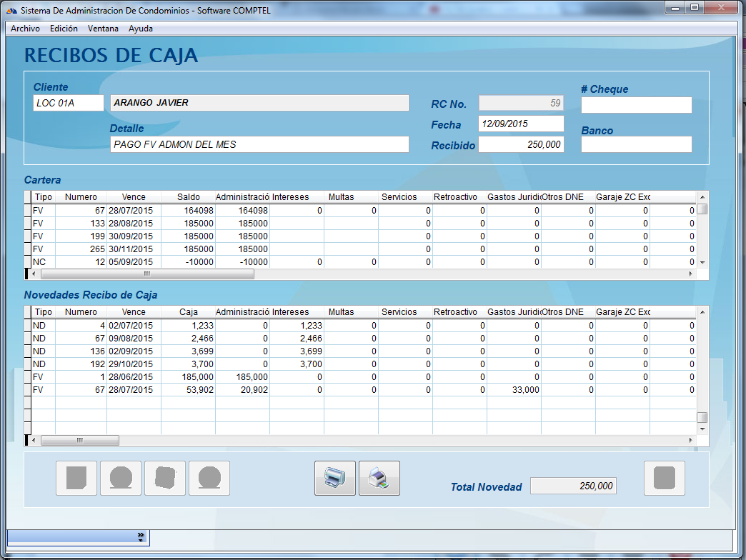Select the Novedades cell dated 28/06/2015
The image size is (746, 560).
click(134, 377)
